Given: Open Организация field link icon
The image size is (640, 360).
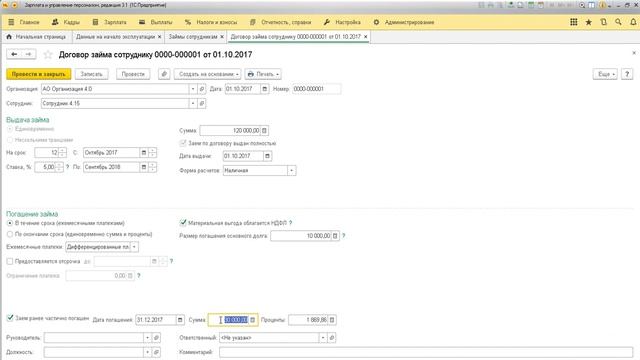Looking at the screenshot, I should click(202, 89).
